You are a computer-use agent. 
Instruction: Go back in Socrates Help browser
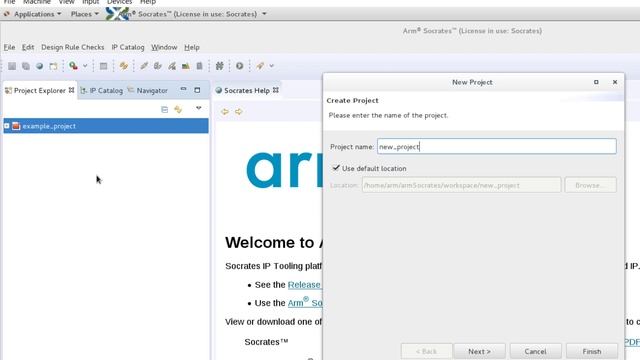(x=225, y=111)
